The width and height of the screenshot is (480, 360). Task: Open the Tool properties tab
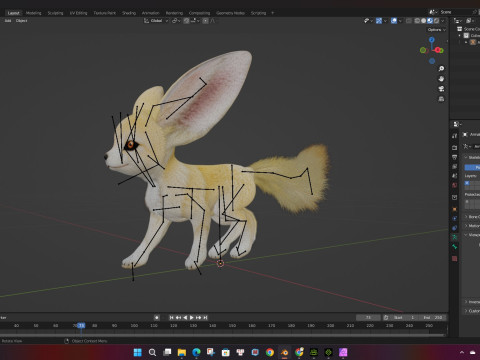tap(454, 136)
